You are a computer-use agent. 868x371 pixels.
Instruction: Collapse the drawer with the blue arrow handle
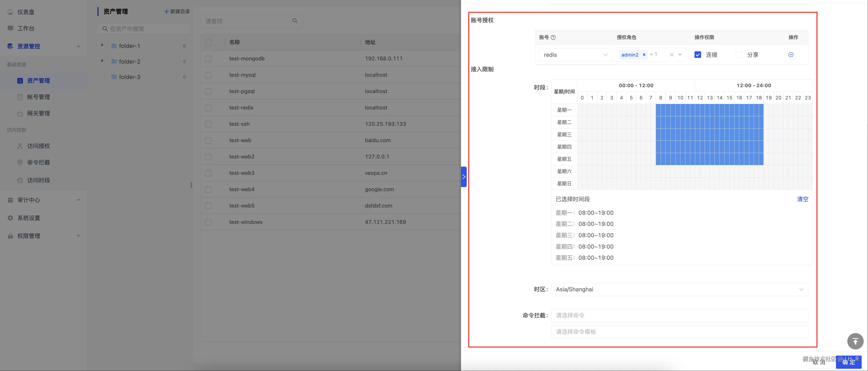tap(464, 177)
